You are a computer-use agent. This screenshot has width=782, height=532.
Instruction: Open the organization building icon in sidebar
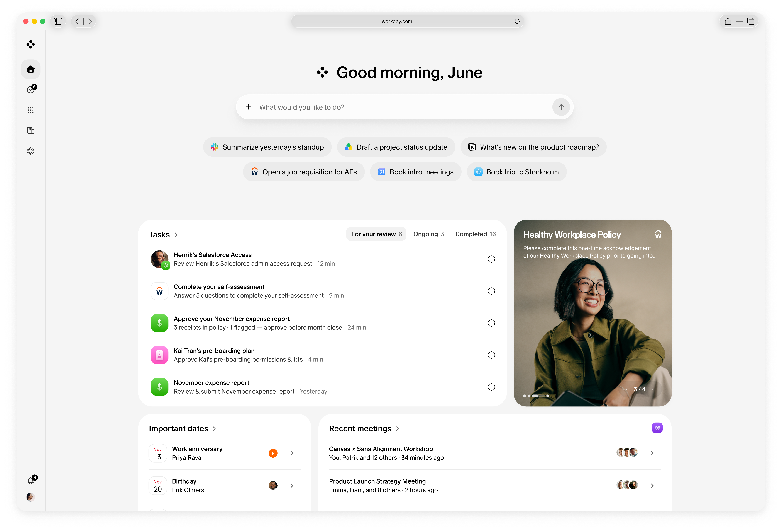click(31, 131)
